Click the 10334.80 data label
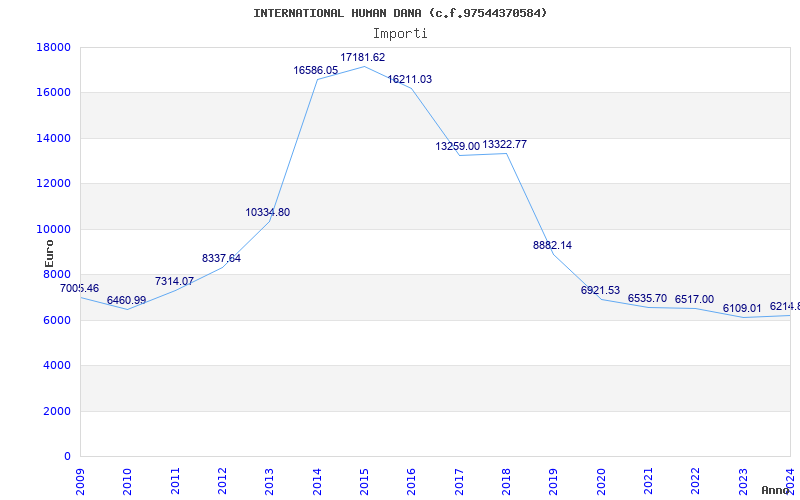 pyautogui.click(x=267, y=212)
